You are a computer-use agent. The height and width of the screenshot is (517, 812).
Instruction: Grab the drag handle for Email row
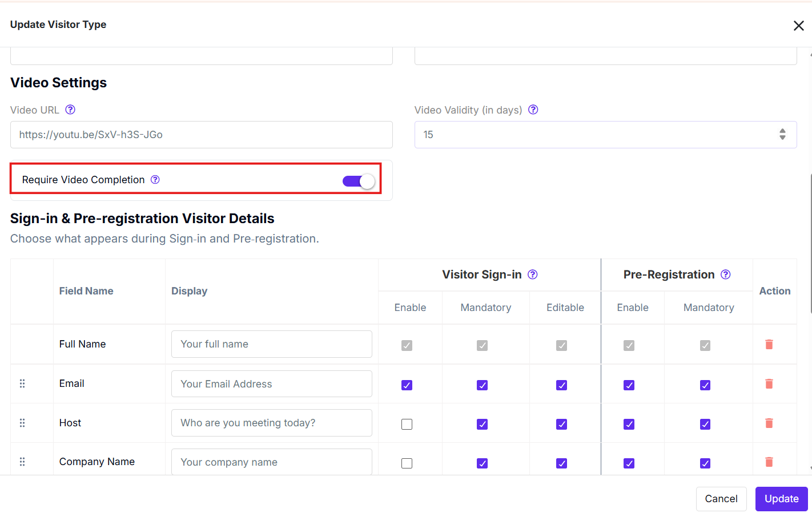point(22,383)
